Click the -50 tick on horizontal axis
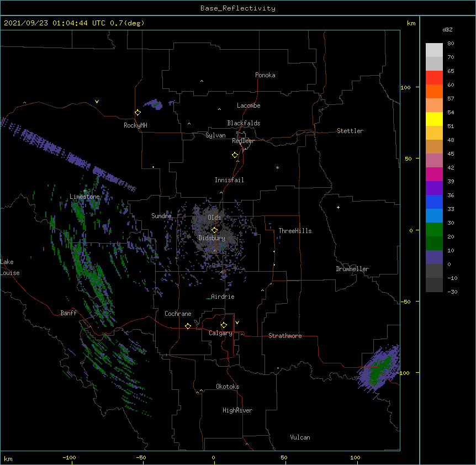 [x=141, y=457]
